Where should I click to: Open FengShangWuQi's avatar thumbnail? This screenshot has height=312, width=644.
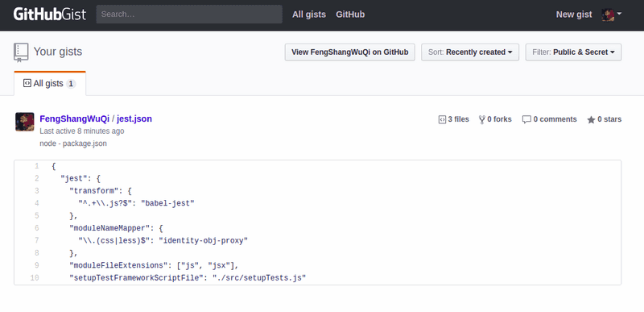25,122
